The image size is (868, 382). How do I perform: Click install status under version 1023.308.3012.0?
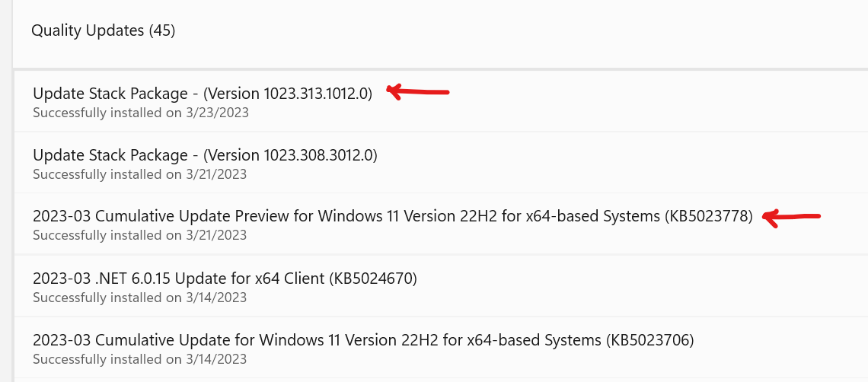coord(139,174)
